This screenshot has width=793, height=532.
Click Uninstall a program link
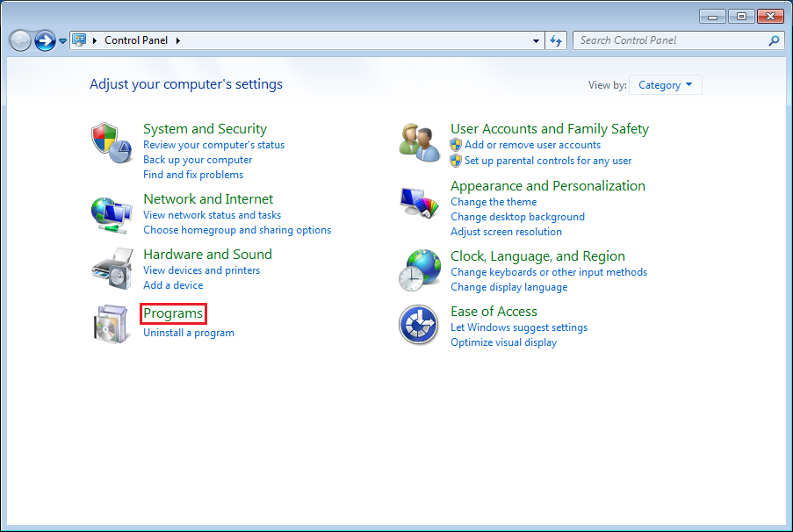(189, 333)
